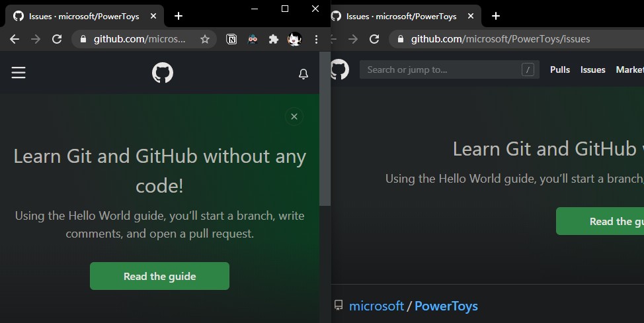
Task: Click the Search or jump to field
Action: 450,70
